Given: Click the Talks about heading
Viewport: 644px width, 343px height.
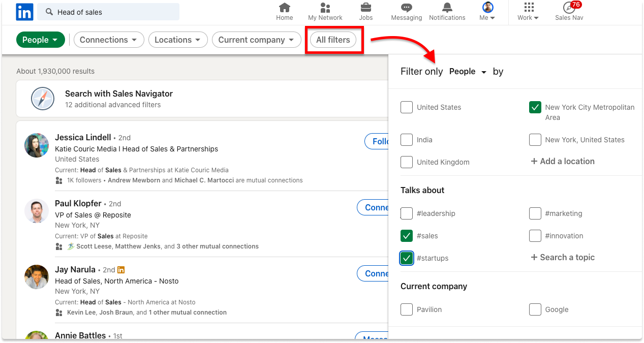Looking at the screenshot, I should 422,190.
